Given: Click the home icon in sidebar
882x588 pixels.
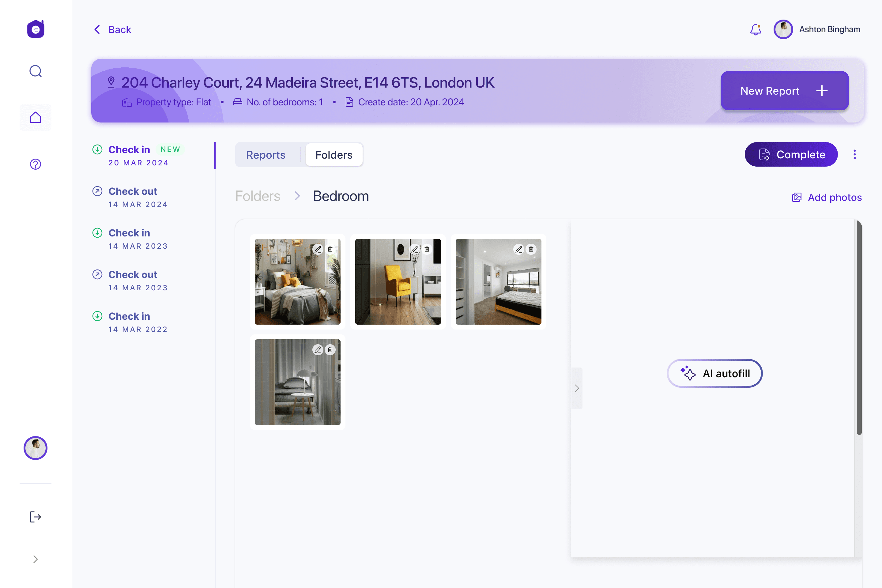Looking at the screenshot, I should pos(36,118).
